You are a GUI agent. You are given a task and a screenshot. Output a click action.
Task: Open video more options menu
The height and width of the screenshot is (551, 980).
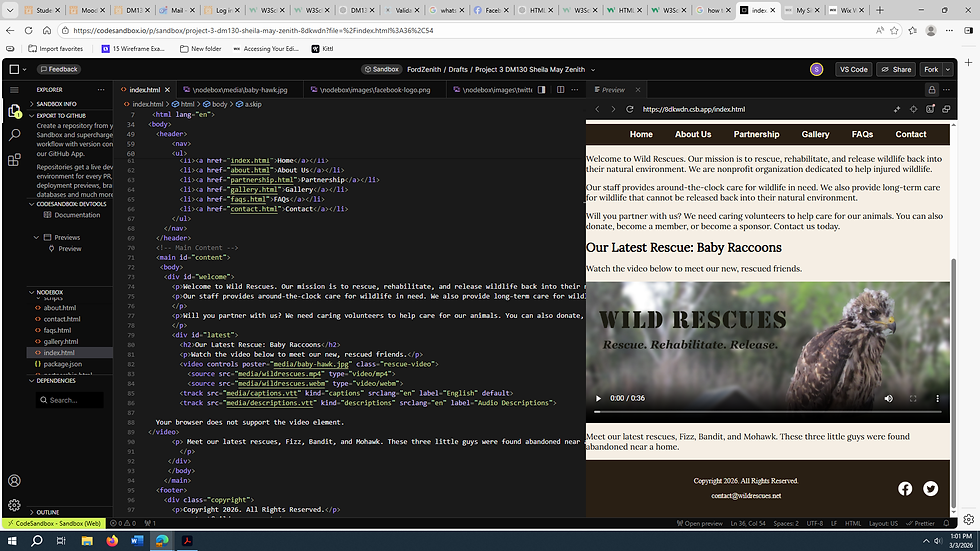pyautogui.click(x=937, y=399)
